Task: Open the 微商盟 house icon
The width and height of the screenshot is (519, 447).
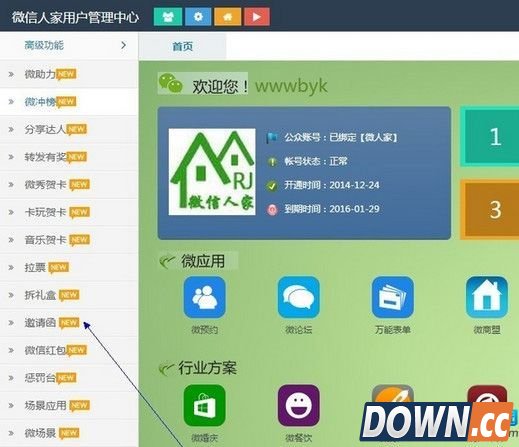Action: click(487, 297)
